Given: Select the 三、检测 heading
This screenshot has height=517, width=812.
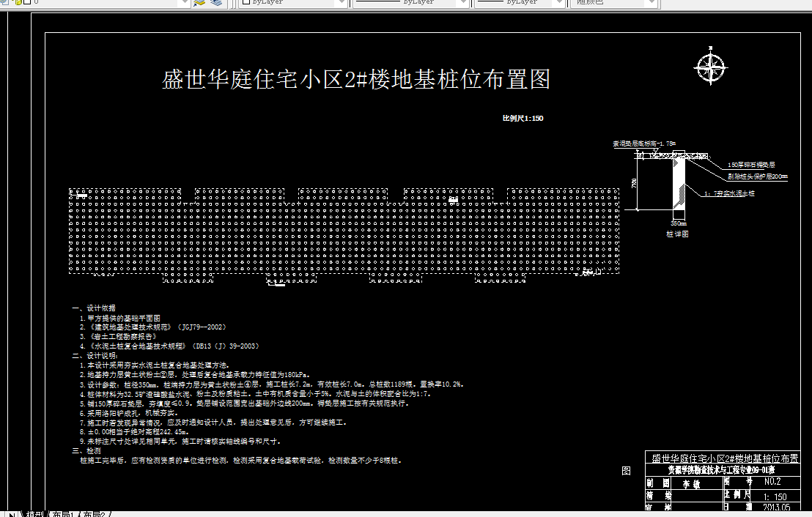Looking at the screenshot, I should point(86,451).
